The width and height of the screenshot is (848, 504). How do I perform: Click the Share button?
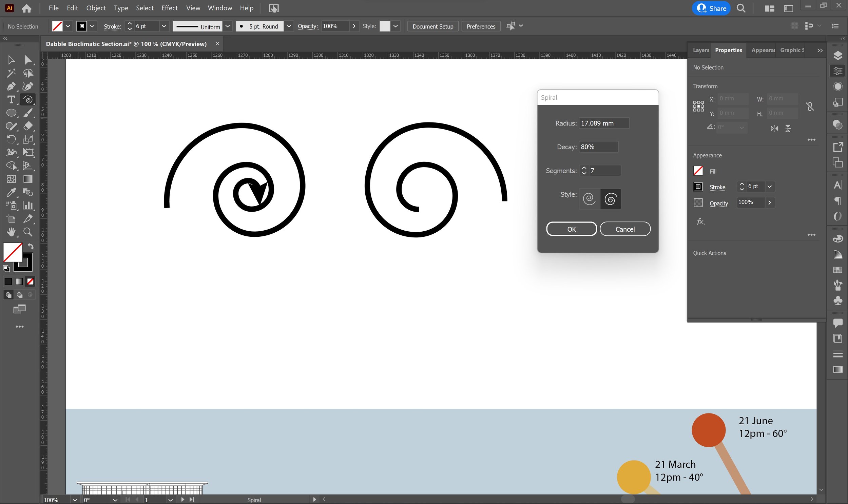711,8
